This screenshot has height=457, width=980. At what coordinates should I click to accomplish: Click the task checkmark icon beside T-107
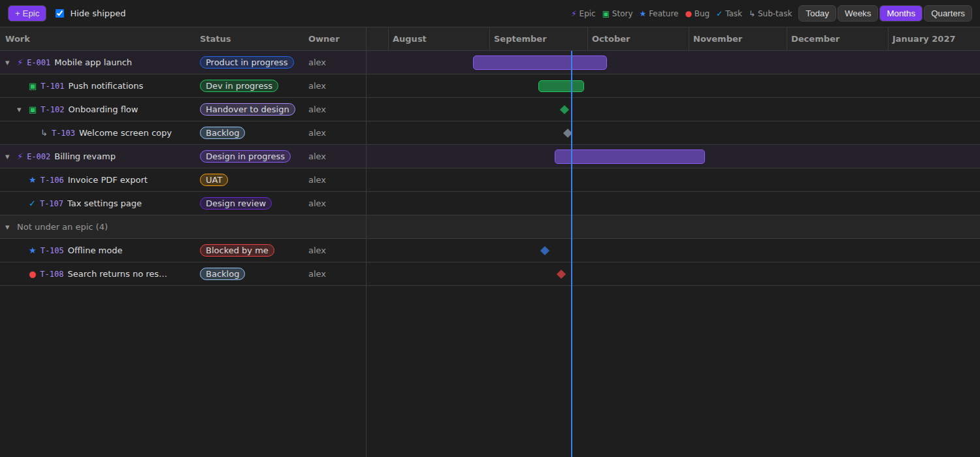click(x=32, y=204)
